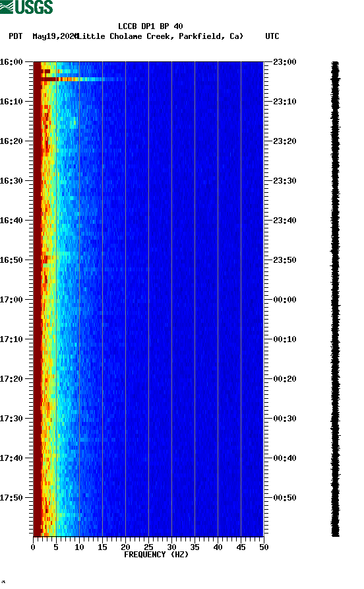Click the 17:20 PDT time label

[11, 378]
